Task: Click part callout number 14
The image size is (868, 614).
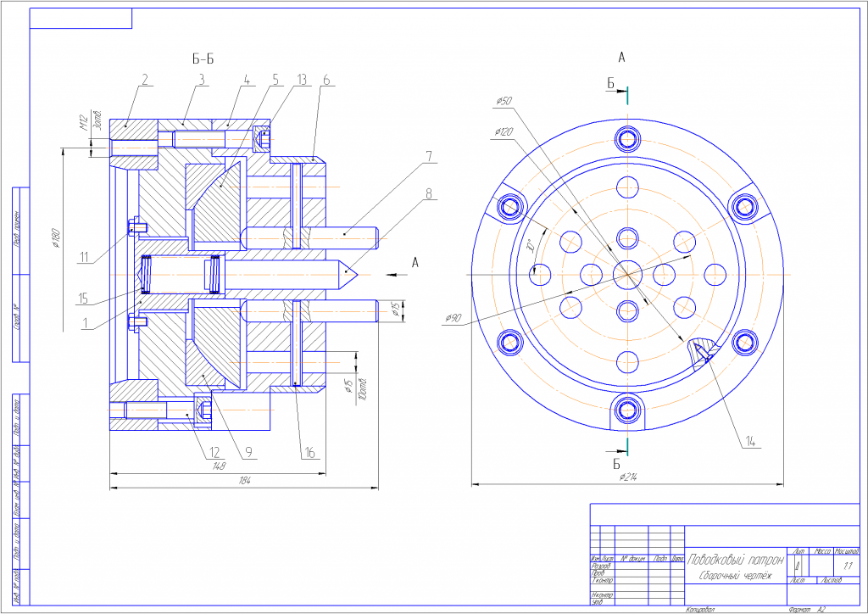Action: coord(751,441)
